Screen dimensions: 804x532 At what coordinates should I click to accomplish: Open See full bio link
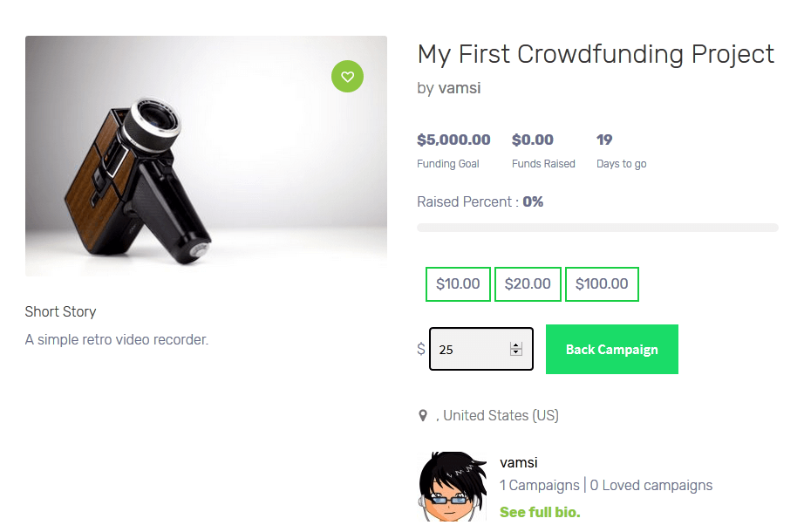point(539,512)
